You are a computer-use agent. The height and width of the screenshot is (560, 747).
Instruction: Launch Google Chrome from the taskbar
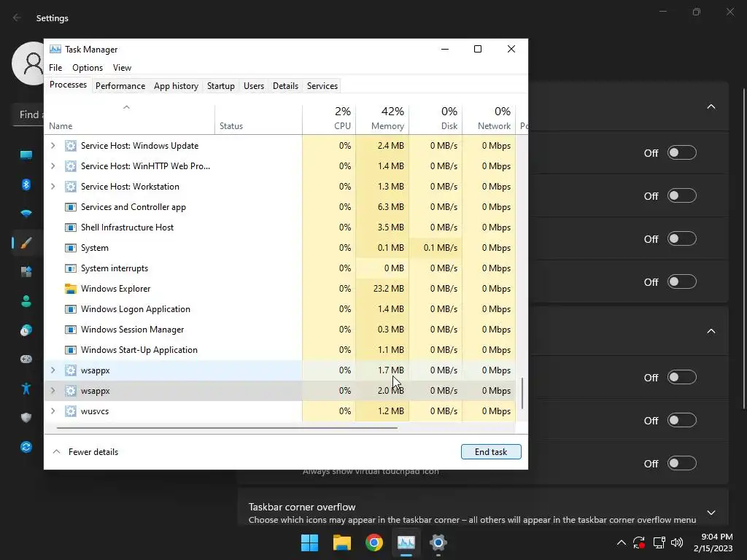(374, 542)
